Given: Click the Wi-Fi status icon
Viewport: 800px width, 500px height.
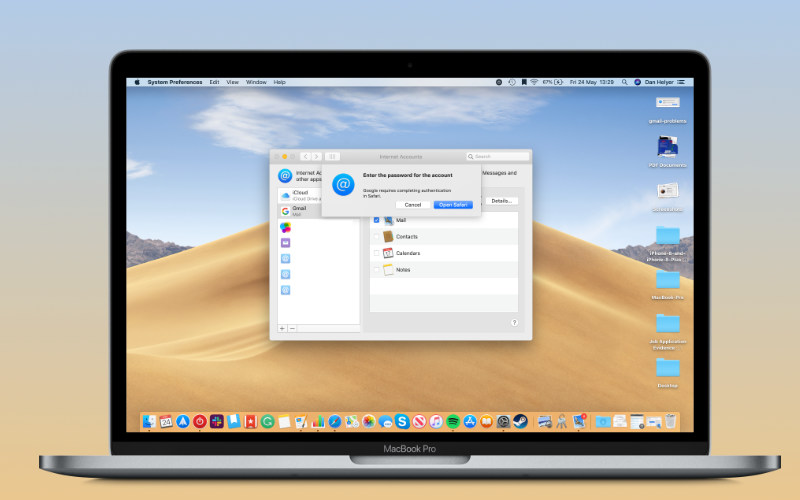Looking at the screenshot, I should point(534,82).
